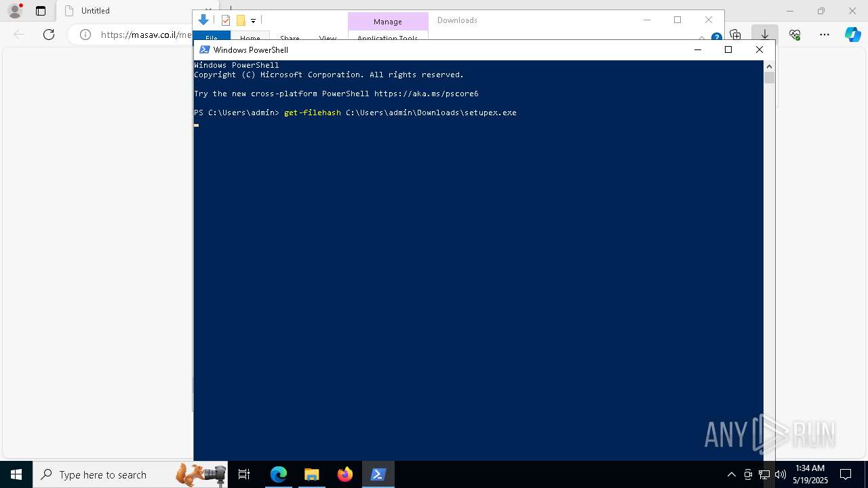
Task: Switch to Microsoft Edge on the taskbar
Action: [x=279, y=474]
